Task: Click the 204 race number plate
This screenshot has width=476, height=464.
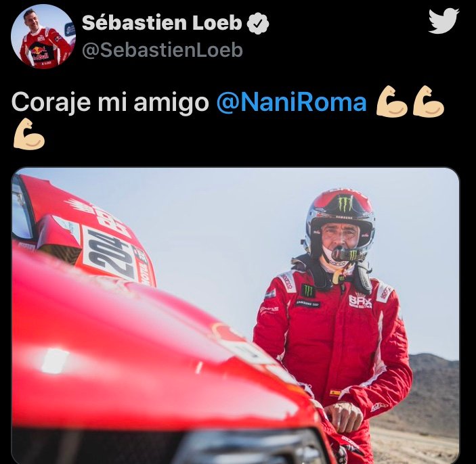Action: [x=110, y=254]
